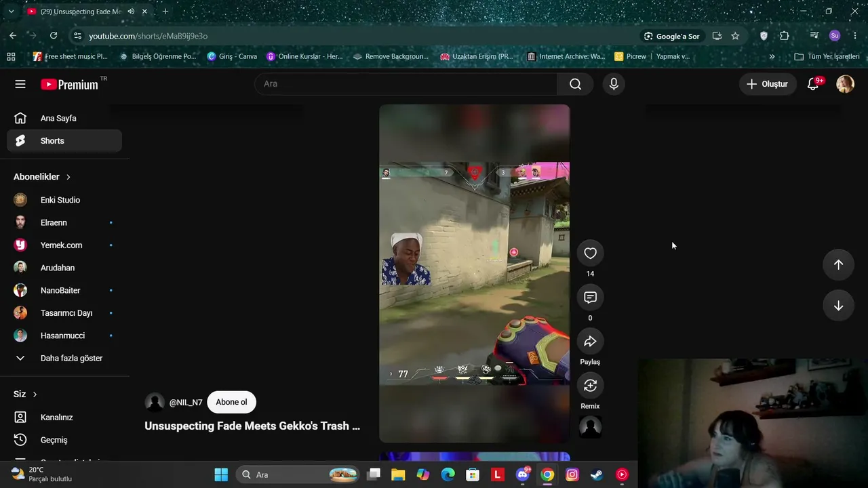Click Install app icon in address bar
Image resolution: width=868 pixels, height=488 pixels.
click(717, 36)
